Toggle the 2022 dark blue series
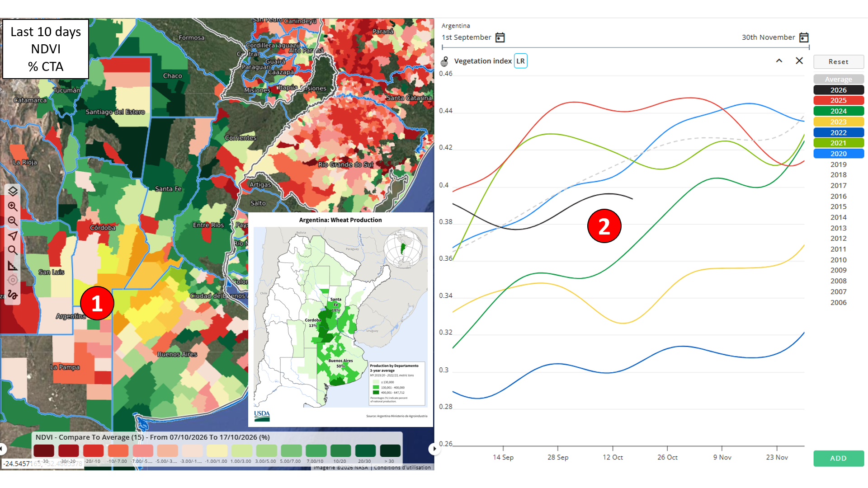The width and height of the screenshot is (868, 488). (839, 132)
